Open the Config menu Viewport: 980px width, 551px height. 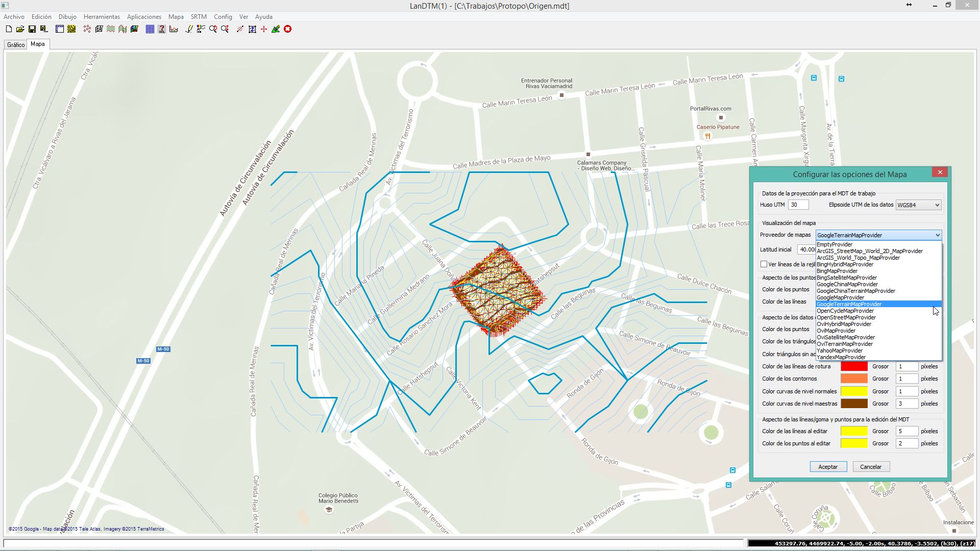click(223, 17)
